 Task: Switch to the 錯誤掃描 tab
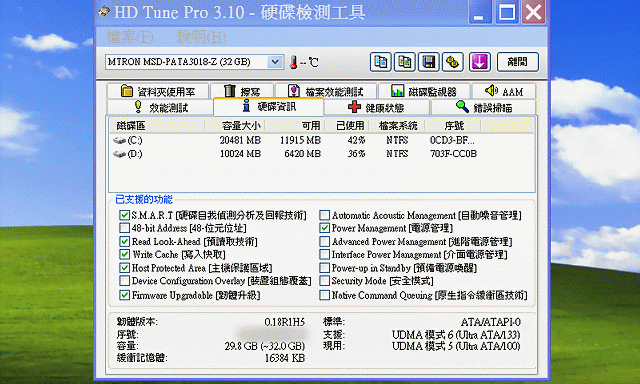coord(483,107)
